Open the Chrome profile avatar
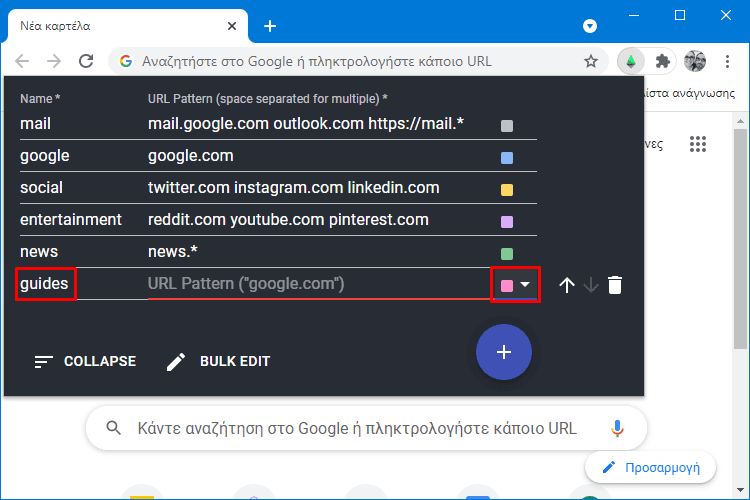750x500 pixels. 695,61
